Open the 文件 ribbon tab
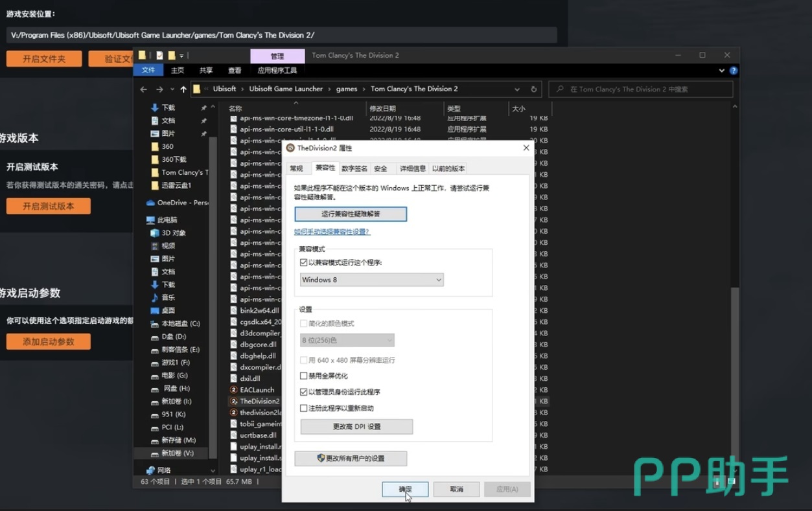 148,70
